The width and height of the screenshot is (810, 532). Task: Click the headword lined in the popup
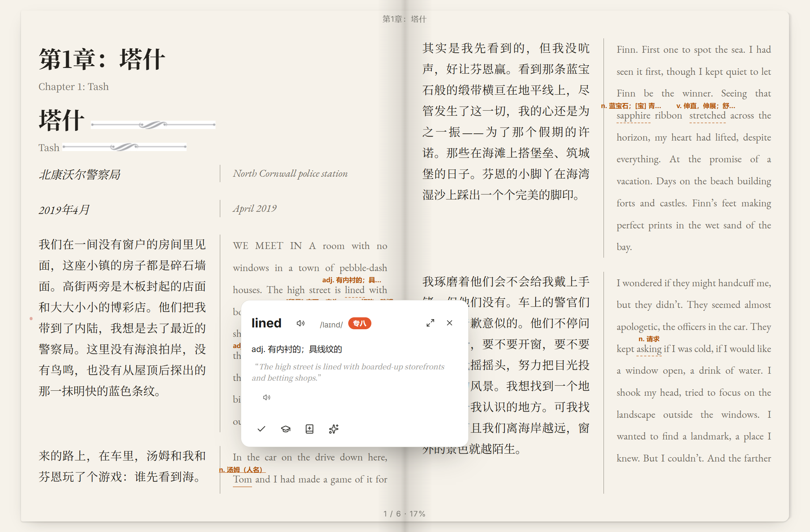click(x=267, y=323)
